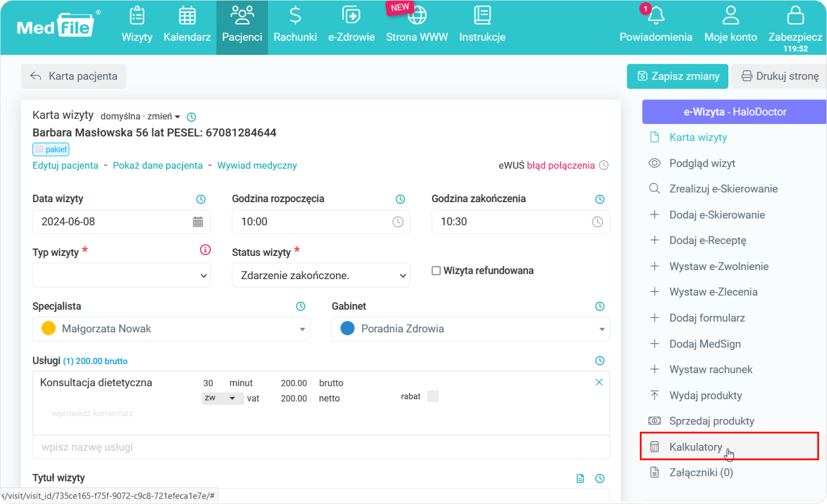Click the history clock beside Godzina zakończenia label

pyautogui.click(x=599, y=199)
